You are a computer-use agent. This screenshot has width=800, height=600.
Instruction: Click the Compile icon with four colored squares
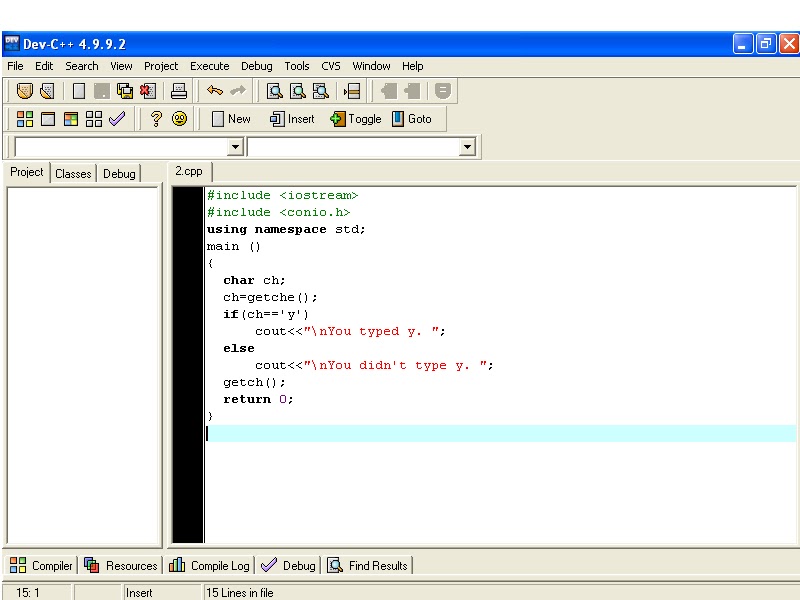(24, 119)
